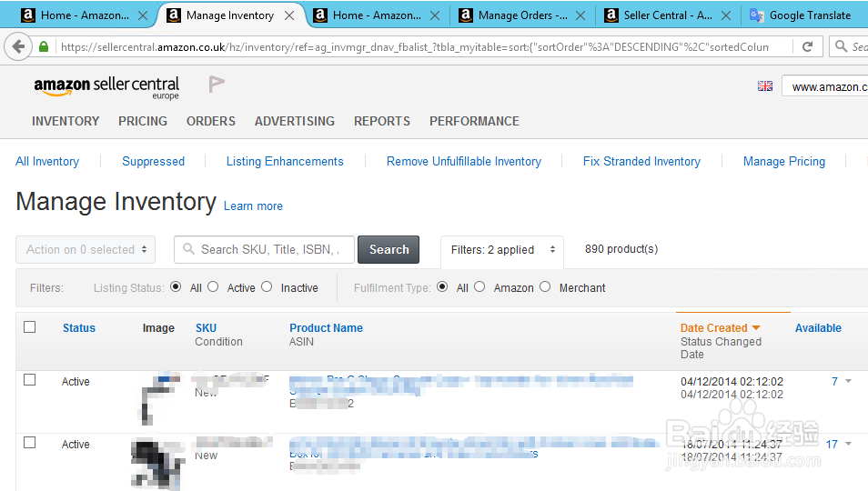Click the magnifier icon in browser search box
Viewport: 868px width, 491px height.
(841, 46)
